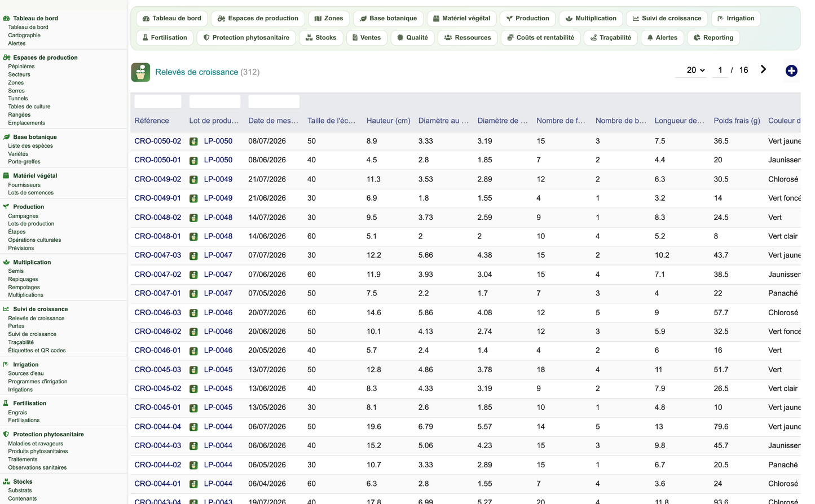Image resolution: width=815 pixels, height=504 pixels.
Task: Open record link CRO-0046-03
Action: [158, 312]
